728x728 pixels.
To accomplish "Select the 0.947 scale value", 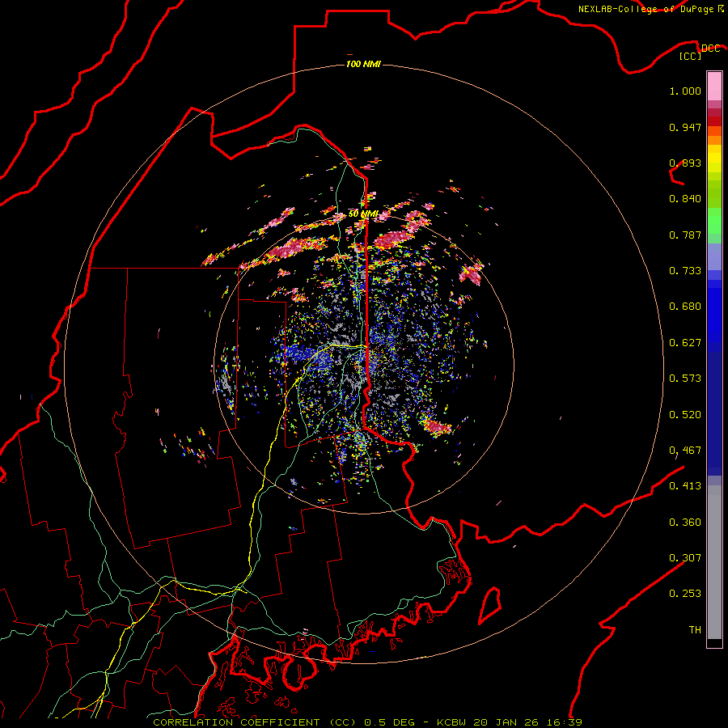I will point(685,127).
